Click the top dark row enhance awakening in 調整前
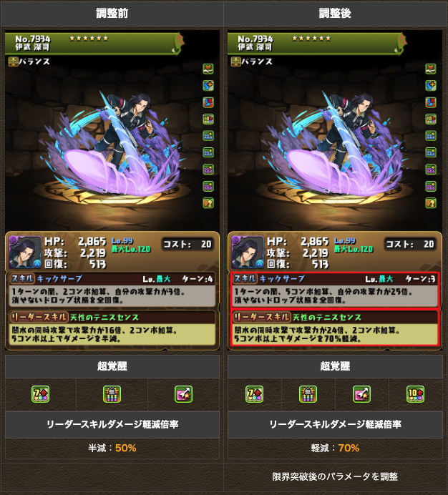Image resolution: width=448 pixels, height=495 pixels. tap(208, 170)
